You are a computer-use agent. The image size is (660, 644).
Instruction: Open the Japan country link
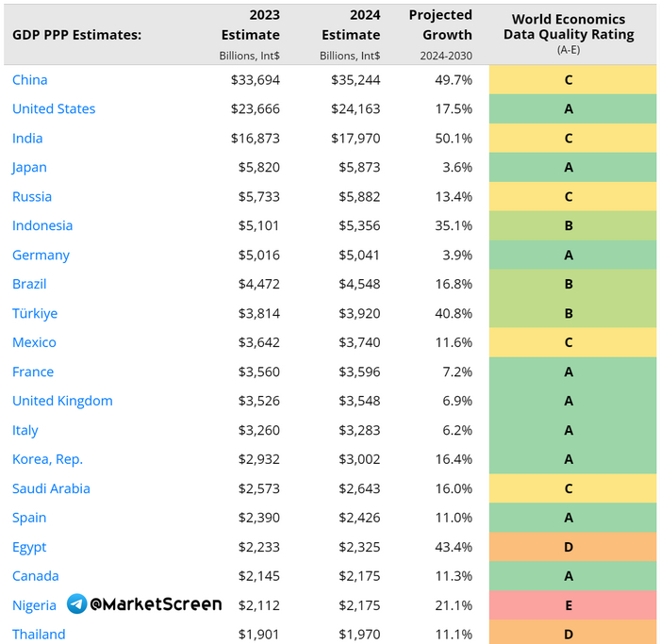point(29,168)
